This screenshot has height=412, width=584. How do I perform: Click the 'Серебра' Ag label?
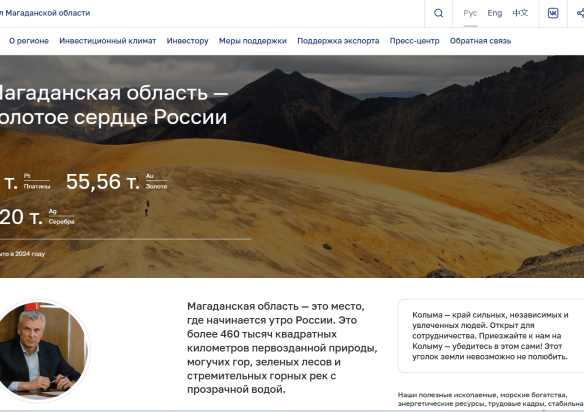pyautogui.click(x=61, y=222)
